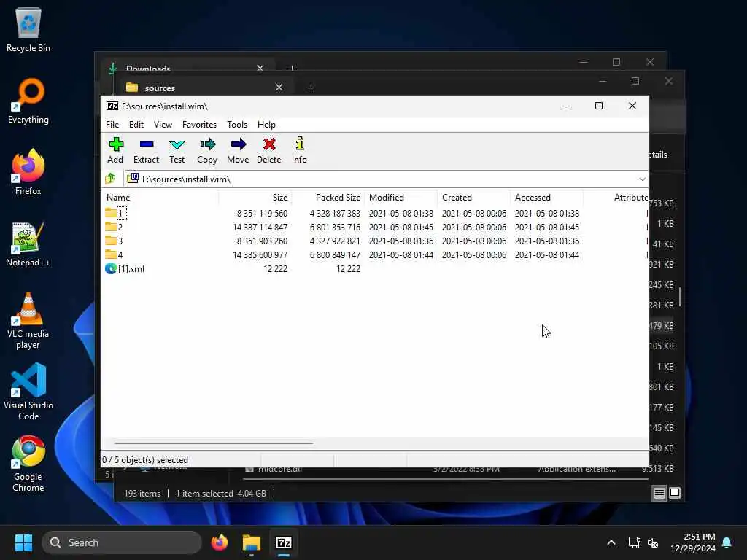Run the Test archive tool
The width and height of the screenshot is (747, 560).
177,150
